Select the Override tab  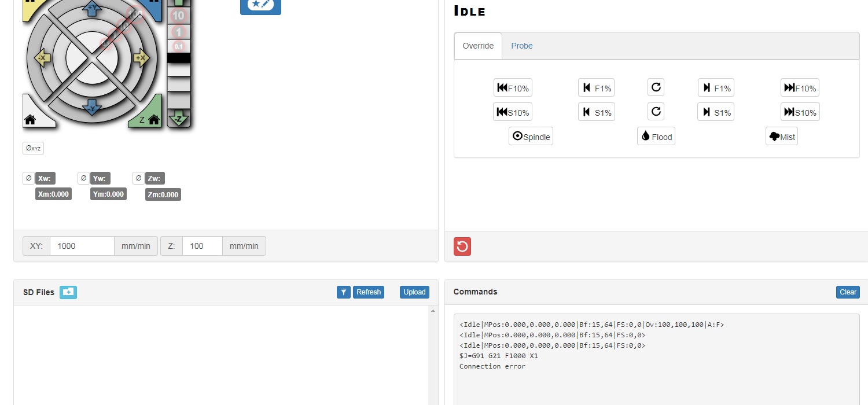tap(478, 46)
